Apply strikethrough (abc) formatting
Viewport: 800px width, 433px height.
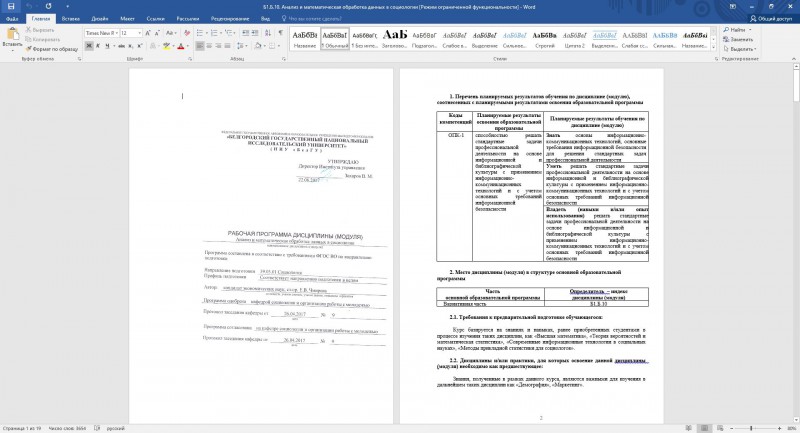(x=121, y=46)
